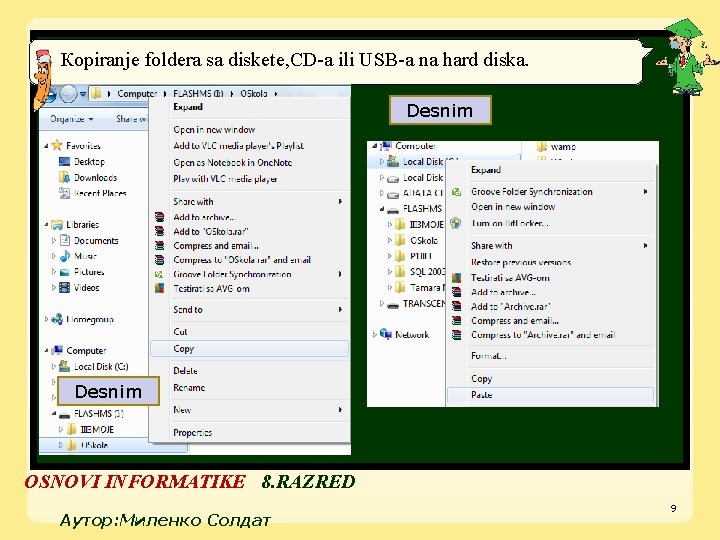Click the Downloads folder icon
This screenshot has height=540, width=720.
(x=64, y=177)
